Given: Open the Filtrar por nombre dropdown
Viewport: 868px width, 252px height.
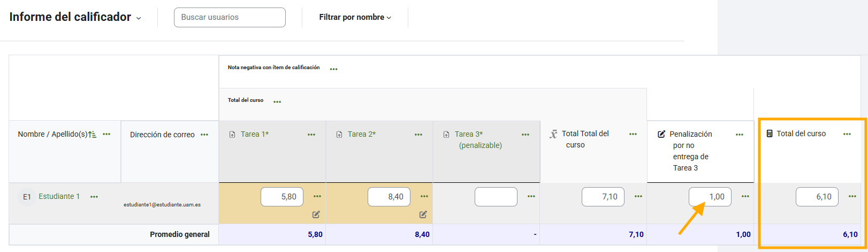Looking at the screenshot, I should pos(355,17).
